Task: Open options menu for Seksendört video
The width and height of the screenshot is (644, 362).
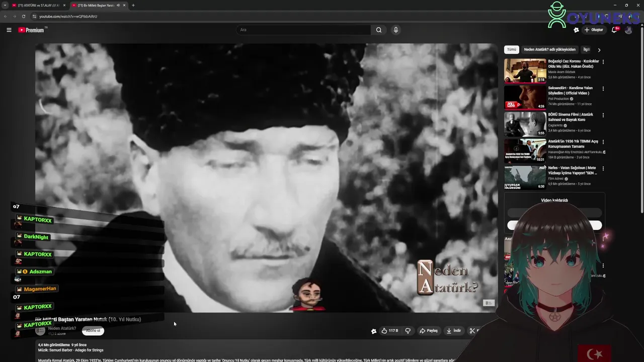Action: tap(603, 88)
